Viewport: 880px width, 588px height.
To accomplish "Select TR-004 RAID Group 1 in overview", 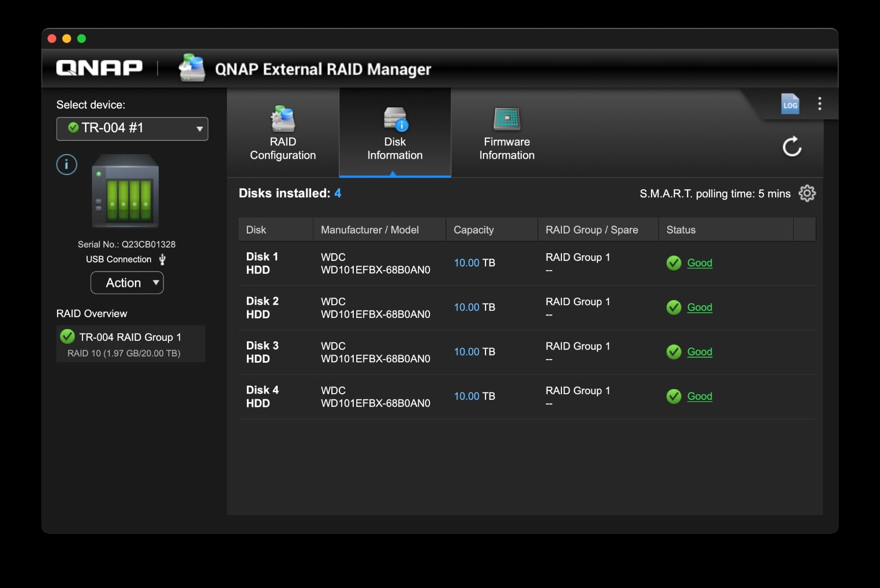I will (131, 344).
